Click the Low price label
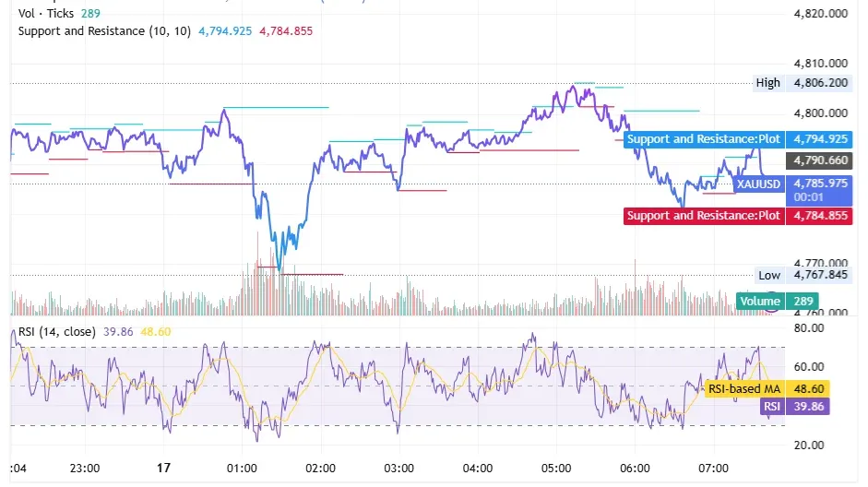Viewport: 868px width, 487px height. (x=769, y=275)
